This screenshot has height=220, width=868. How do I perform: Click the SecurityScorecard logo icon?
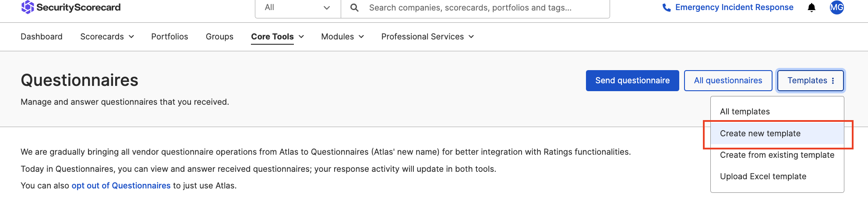coord(28,7)
